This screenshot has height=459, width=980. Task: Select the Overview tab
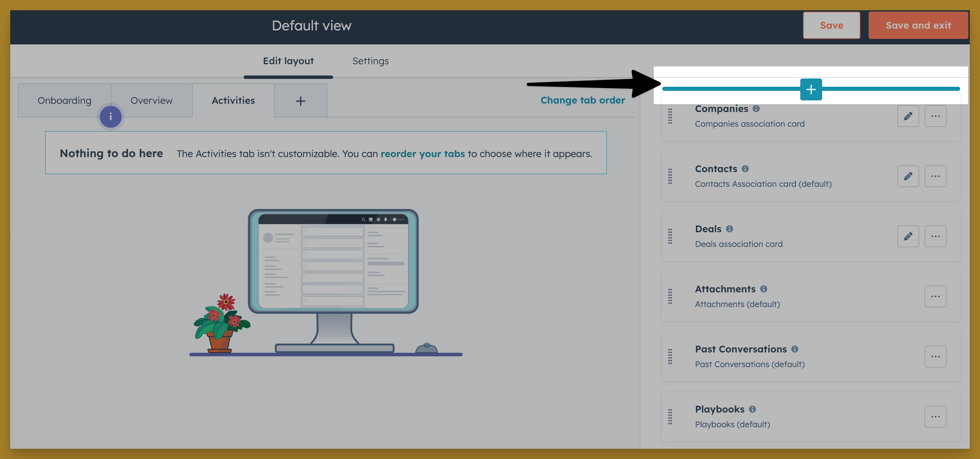pos(151,100)
